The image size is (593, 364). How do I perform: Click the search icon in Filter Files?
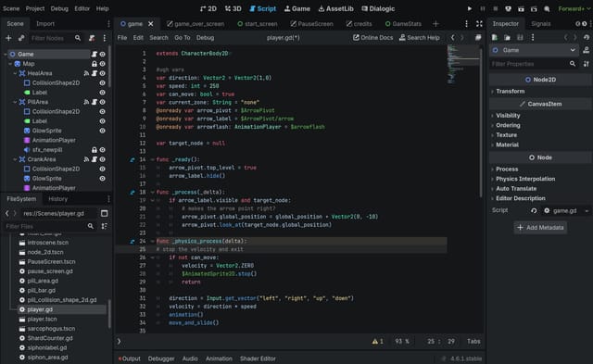coord(91,226)
